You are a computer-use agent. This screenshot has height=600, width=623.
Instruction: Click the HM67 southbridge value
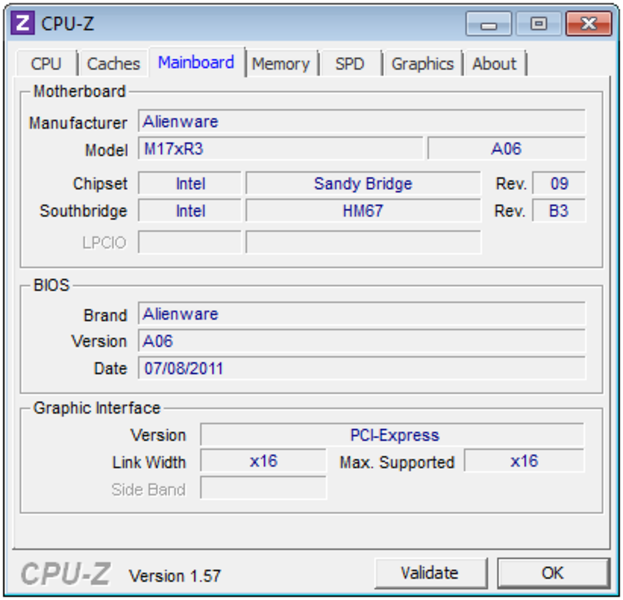coord(363,211)
